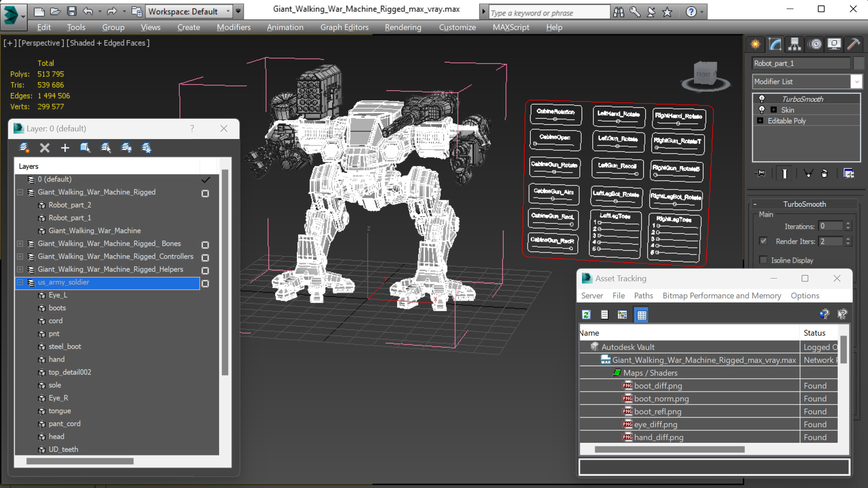
Task: Click the Open File folder icon
Action: coord(55,11)
